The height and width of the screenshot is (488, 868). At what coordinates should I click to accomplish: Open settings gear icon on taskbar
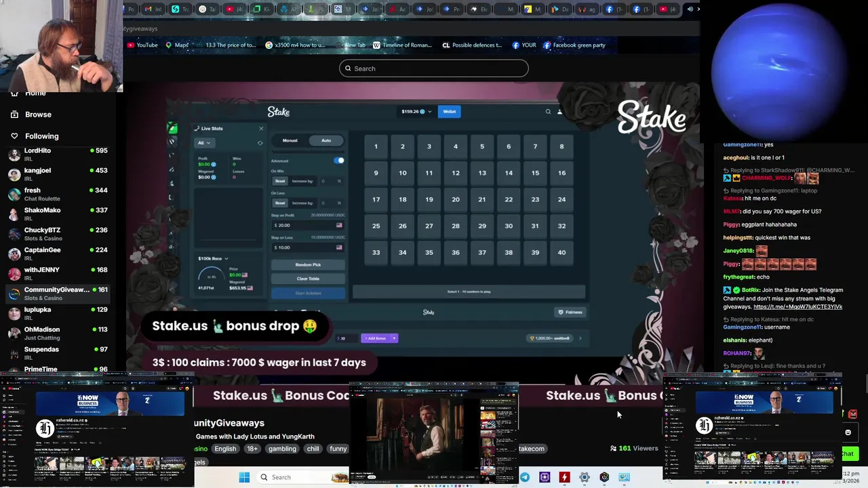[584, 477]
